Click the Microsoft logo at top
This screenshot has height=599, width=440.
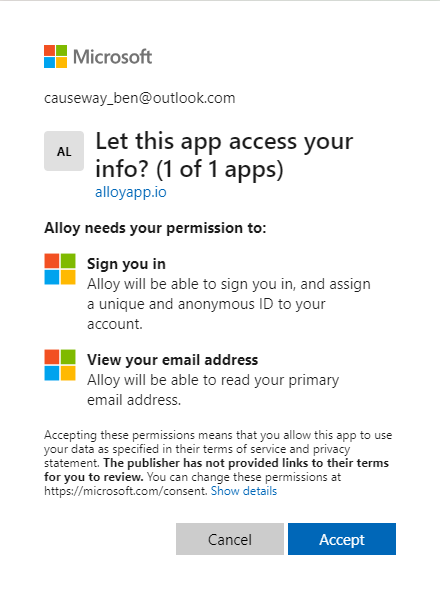point(98,57)
